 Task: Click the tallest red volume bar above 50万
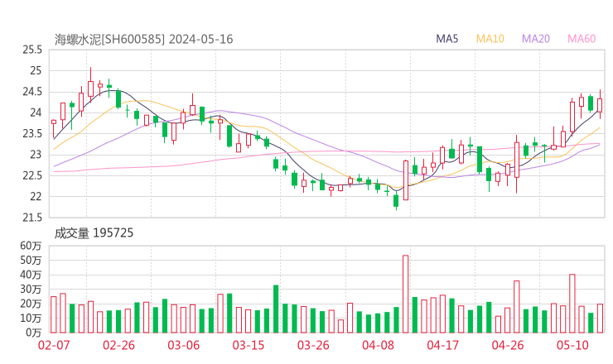pyautogui.click(x=405, y=294)
